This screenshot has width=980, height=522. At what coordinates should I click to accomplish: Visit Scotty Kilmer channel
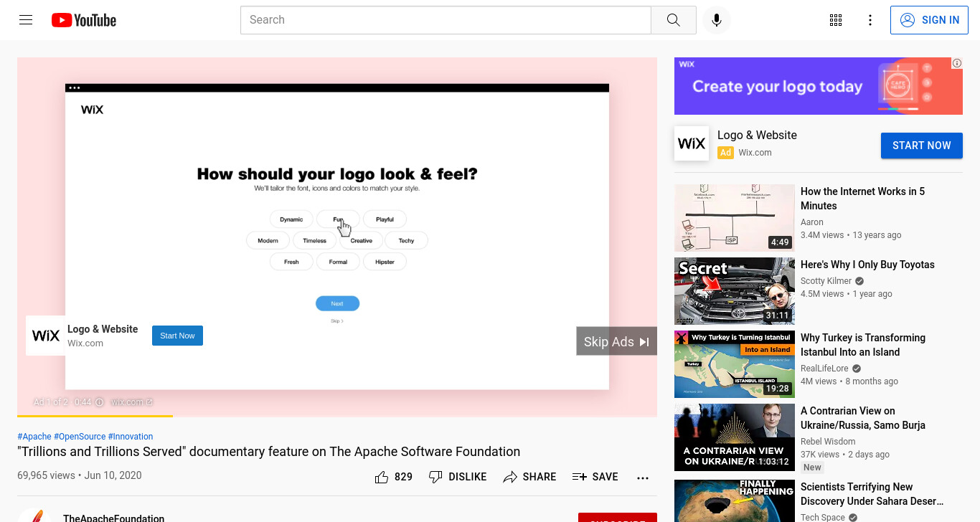point(826,281)
